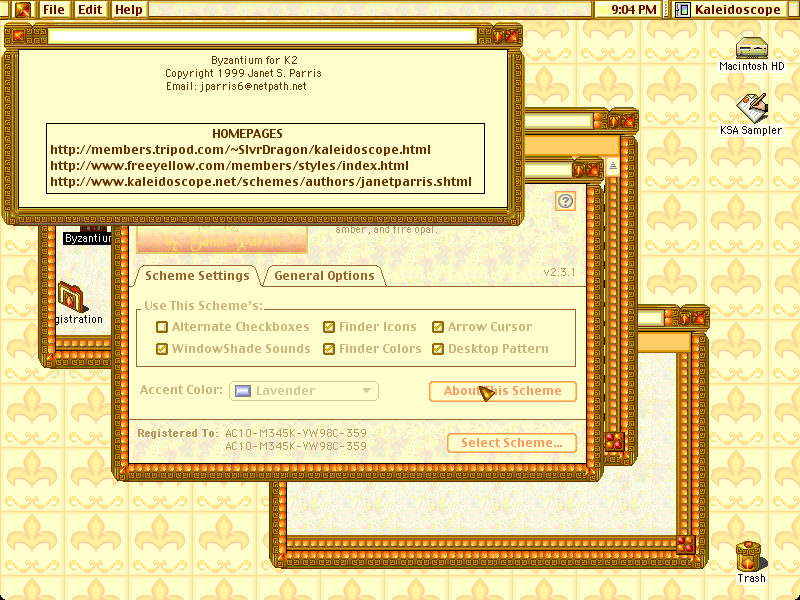Click the jparris6@netpath.net email line
This screenshot has height=600, width=800.
tap(236, 86)
